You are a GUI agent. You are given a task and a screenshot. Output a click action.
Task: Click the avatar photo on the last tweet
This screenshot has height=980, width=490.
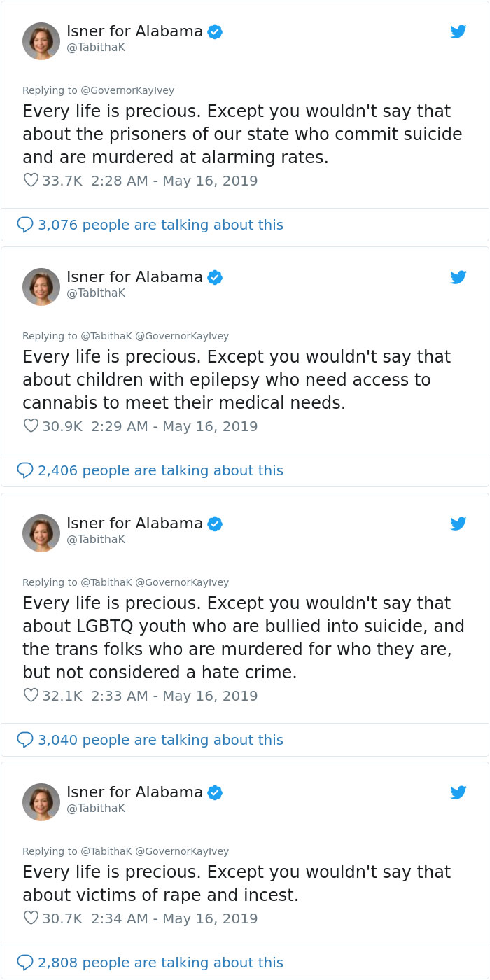(x=41, y=801)
